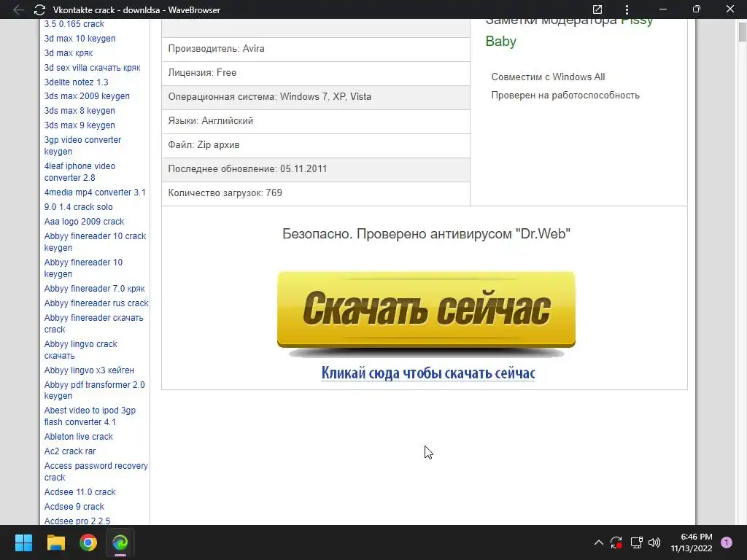747x560 pixels.
Task: Open Abest video to ipod 3gp link
Action: [90, 416]
